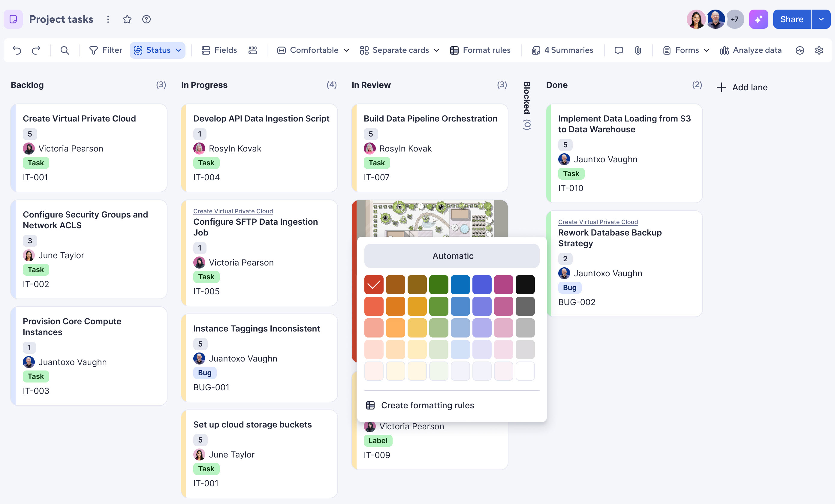
Task: Click the purple AI sparkle icon
Action: 758,19
